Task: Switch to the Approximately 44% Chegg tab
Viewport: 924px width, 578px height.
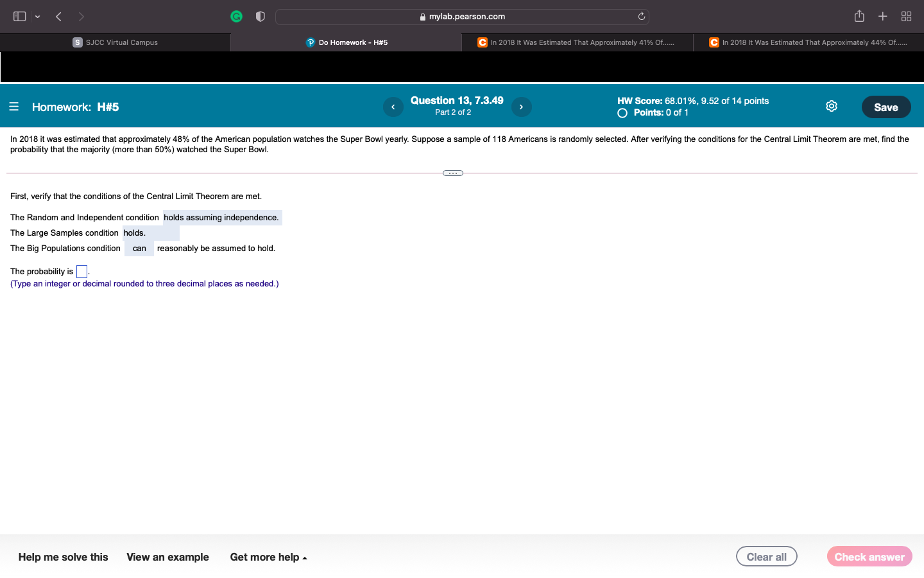Action: click(x=809, y=42)
